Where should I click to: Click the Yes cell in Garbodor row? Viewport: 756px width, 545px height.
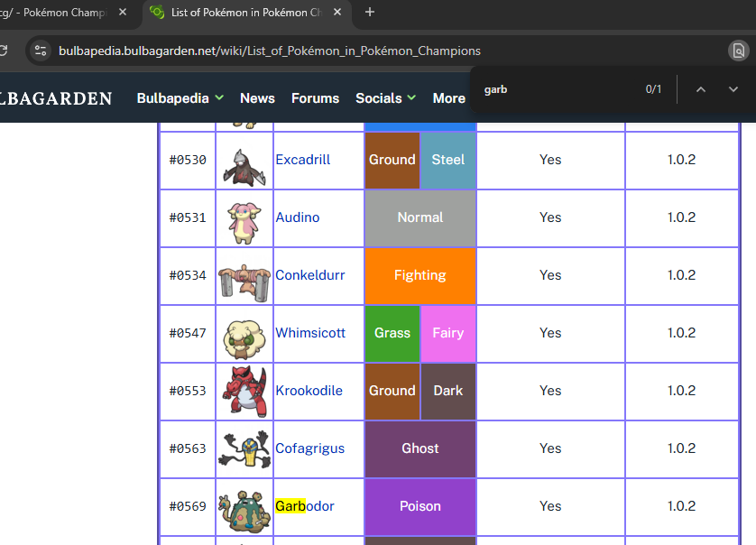click(x=550, y=506)
